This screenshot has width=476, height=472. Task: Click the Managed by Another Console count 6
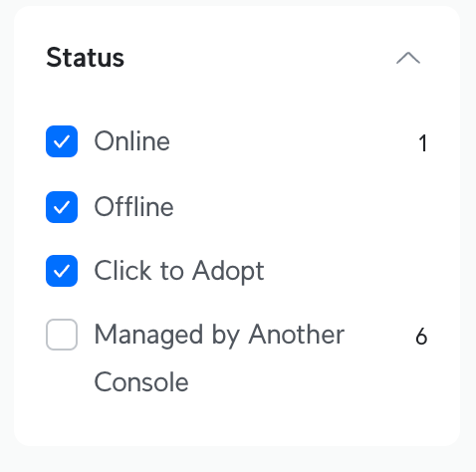pos(421,337)
